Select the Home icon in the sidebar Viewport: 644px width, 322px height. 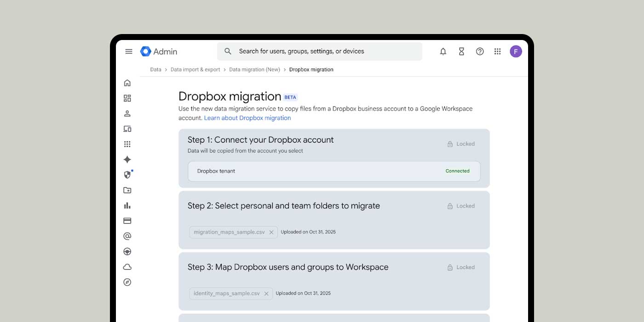tap(127, 83)
